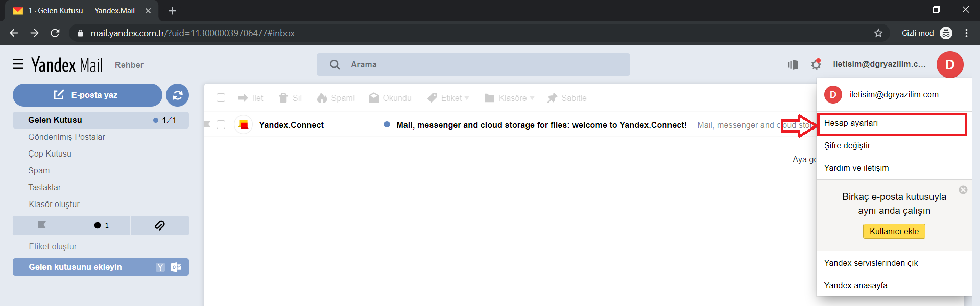Click the red D profile avatar in header
Image resolution: width=980 pixels, height=306 pixels.
pos(950,65)
